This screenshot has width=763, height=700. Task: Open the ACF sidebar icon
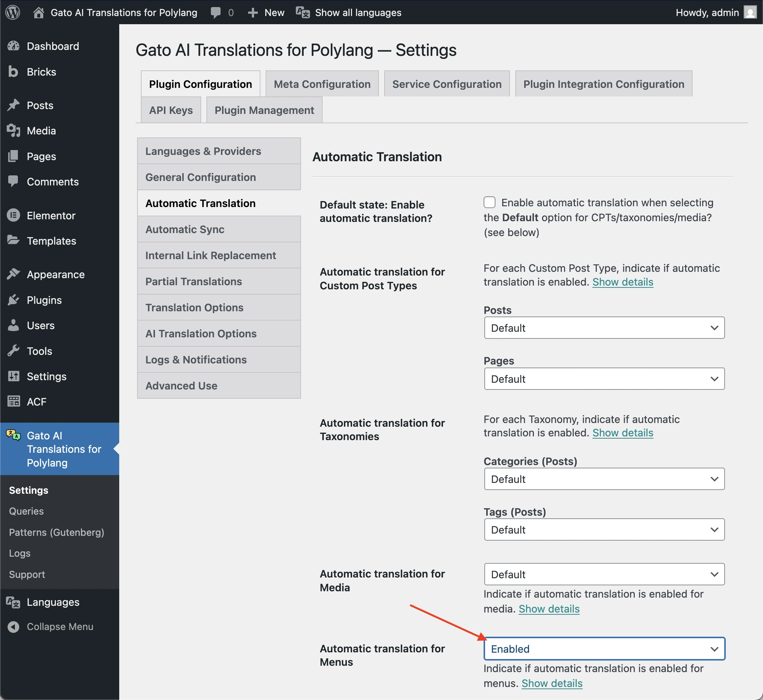(x=14, y=401)
